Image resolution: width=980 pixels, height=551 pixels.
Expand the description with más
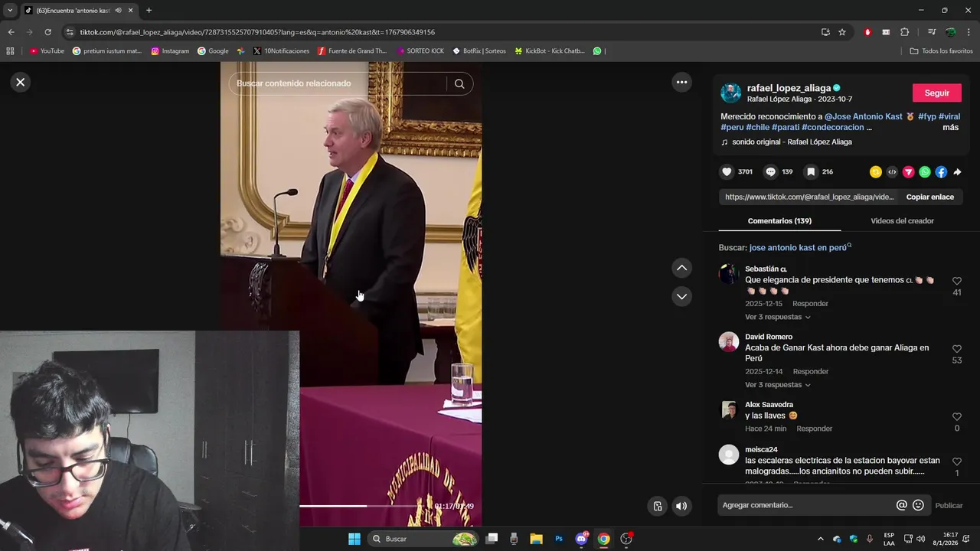950,128
